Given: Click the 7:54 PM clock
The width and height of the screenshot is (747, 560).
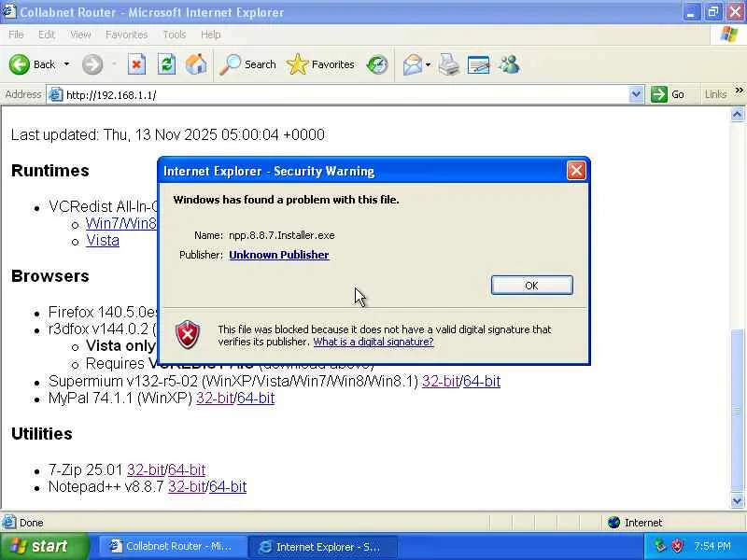Looking at the screenshot, I should pyautogui.click(x=712, y=546).
